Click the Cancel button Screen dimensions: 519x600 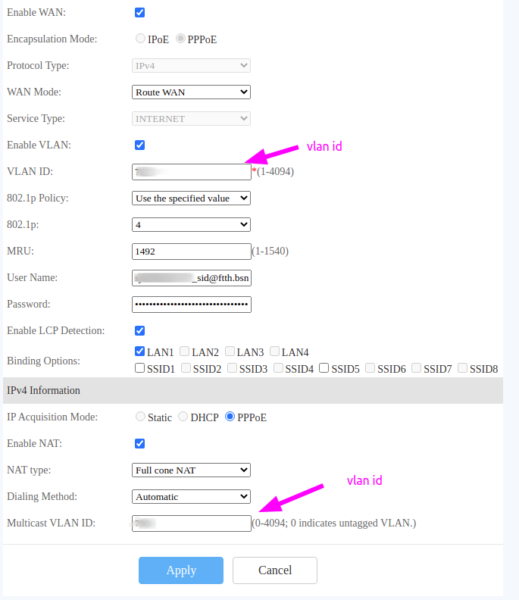pyautogui.click(x=275, y=570)
